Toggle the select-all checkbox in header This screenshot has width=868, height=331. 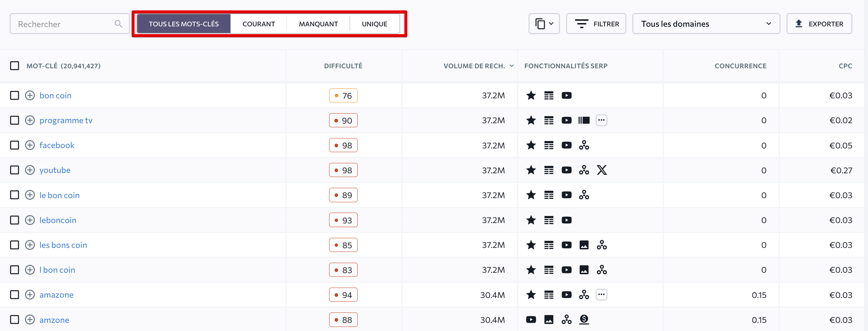[14, 66]
